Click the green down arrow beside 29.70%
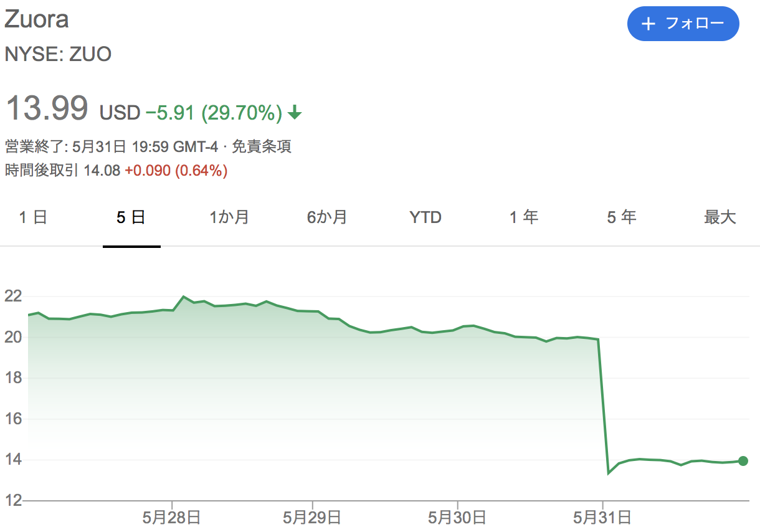The width and height of the screenshot is (760, 532). pyautogui.click(x=295, y=113)
